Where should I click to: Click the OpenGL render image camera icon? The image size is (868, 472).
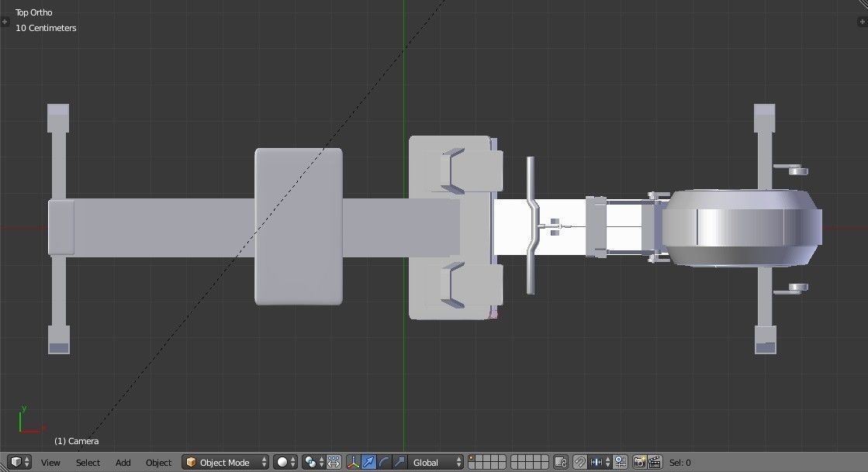click(640, 462)
